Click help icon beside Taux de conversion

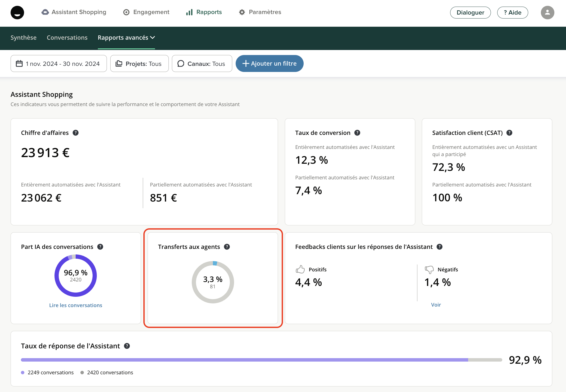357,133
